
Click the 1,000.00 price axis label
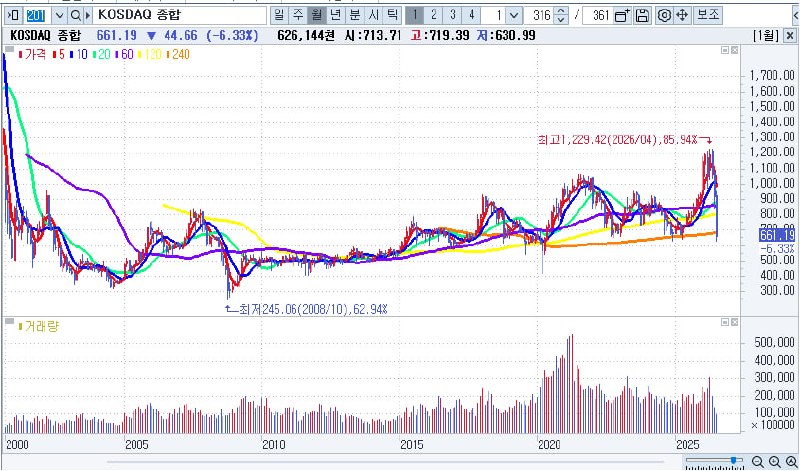(772, 184)
